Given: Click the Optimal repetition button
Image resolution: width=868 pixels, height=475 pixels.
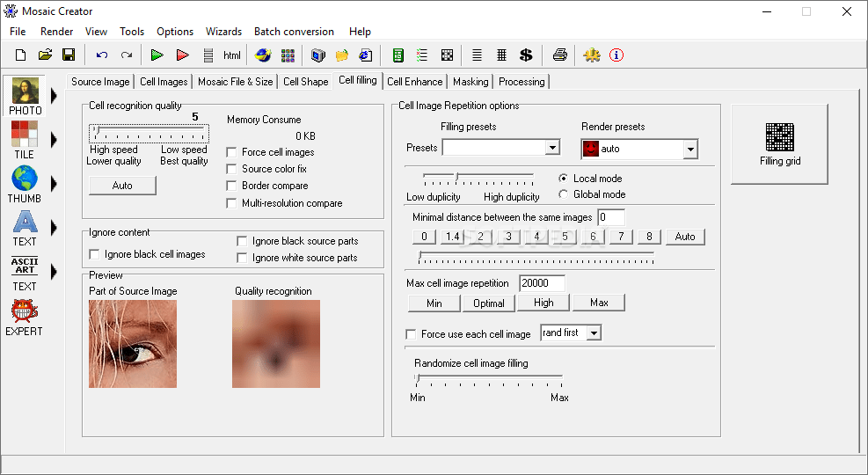Looking at the screenshot, I should click(x=489, y=303).
